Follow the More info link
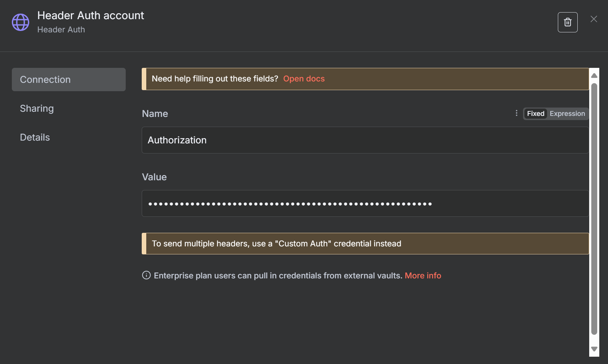 pos(423,276)
